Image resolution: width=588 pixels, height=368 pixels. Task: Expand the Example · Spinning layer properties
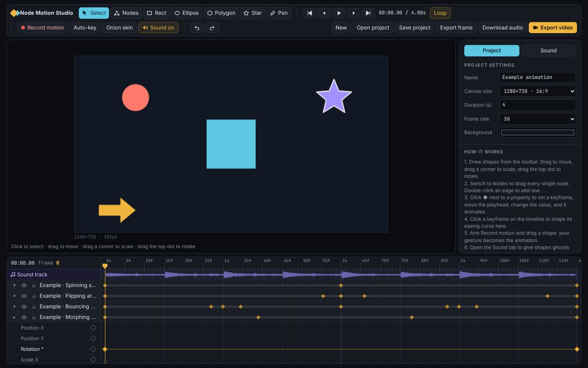(x=14, y=285)
